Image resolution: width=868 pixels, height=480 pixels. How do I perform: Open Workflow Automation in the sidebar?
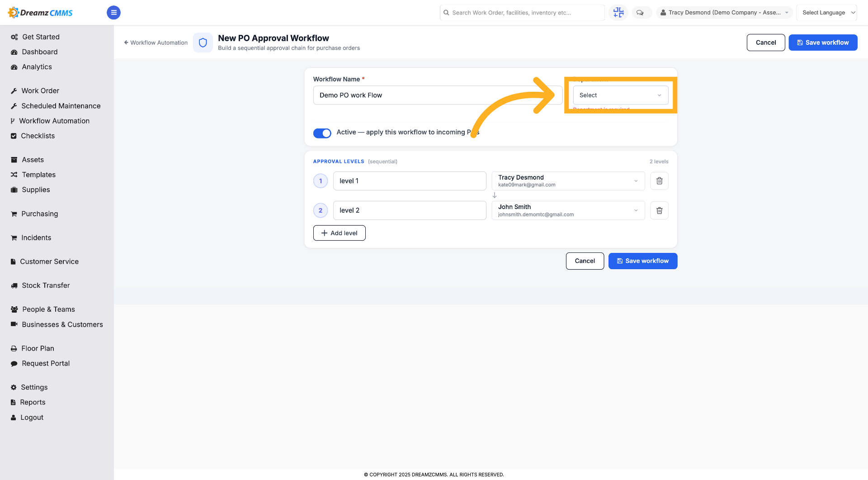point(54,121)
